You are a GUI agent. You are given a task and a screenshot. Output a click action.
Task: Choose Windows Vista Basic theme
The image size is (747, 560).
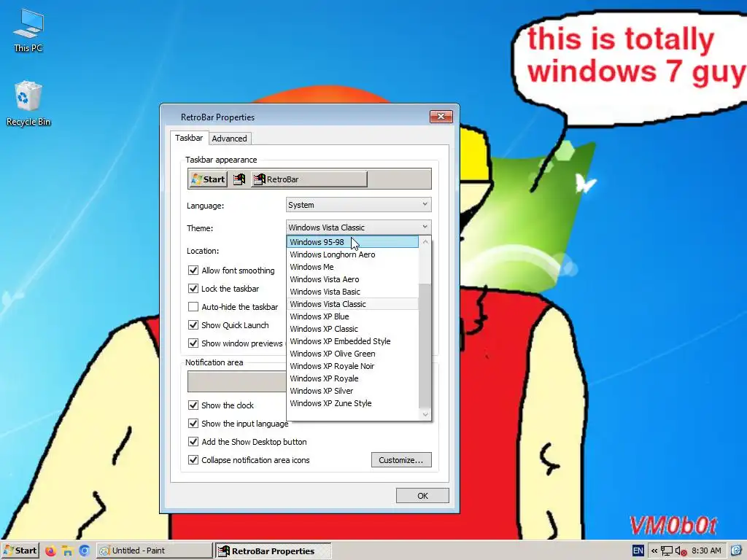[x=352, y=292]
